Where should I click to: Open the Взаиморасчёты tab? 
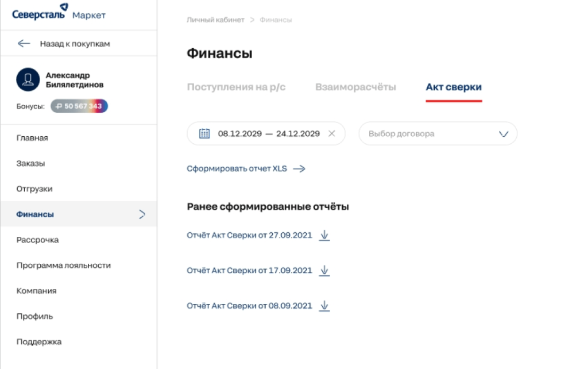355,87
